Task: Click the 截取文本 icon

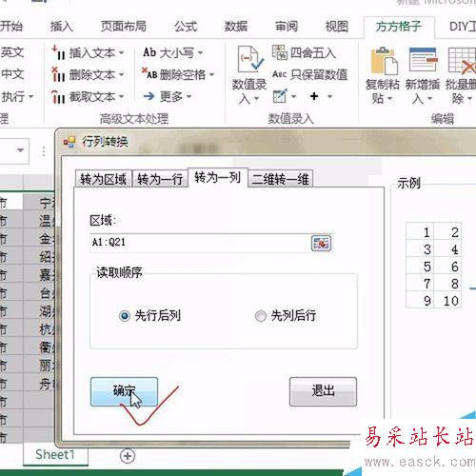Action: coord(58,96)
